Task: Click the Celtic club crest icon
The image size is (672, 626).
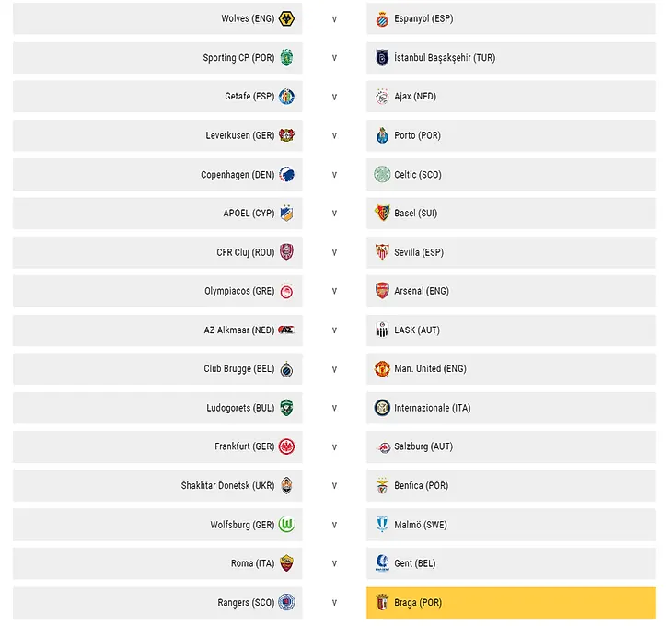Action: (x=382, y=174)
